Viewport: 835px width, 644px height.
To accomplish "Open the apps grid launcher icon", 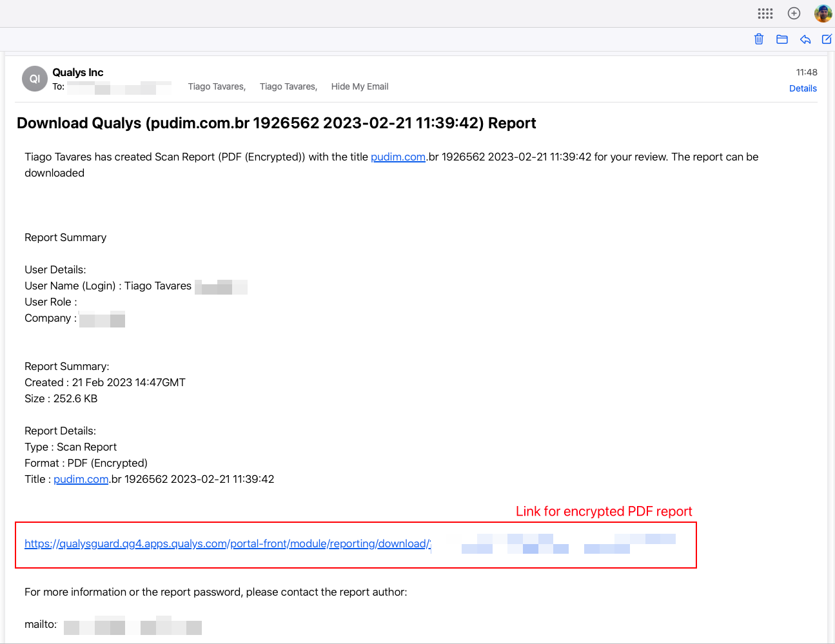I will [x=765, y=14].
